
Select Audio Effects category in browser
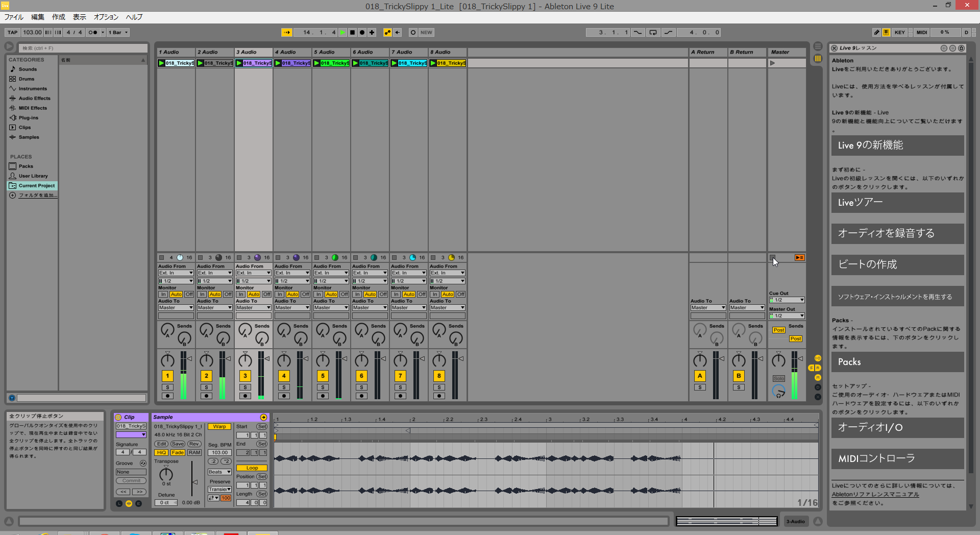(34, 98)
